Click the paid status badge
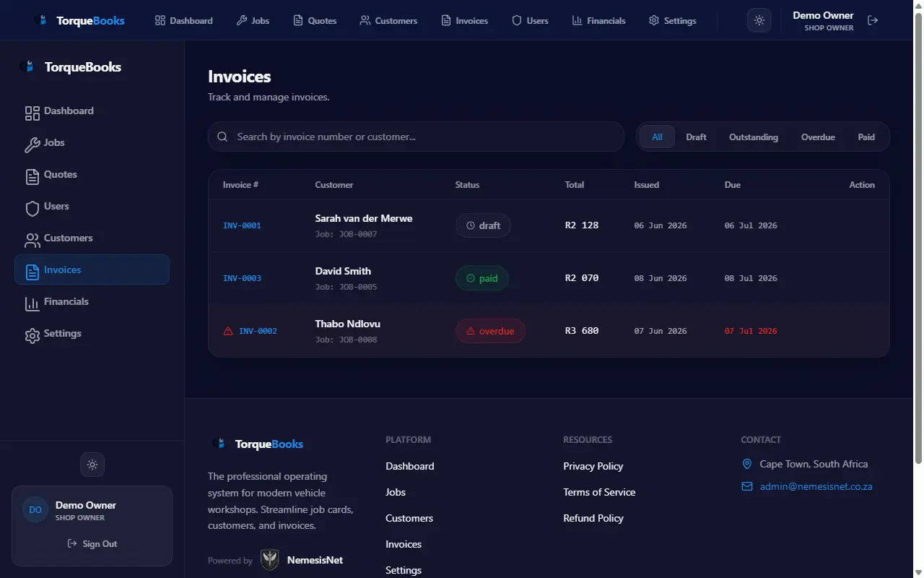924x578 pixels. pos(482,278)
